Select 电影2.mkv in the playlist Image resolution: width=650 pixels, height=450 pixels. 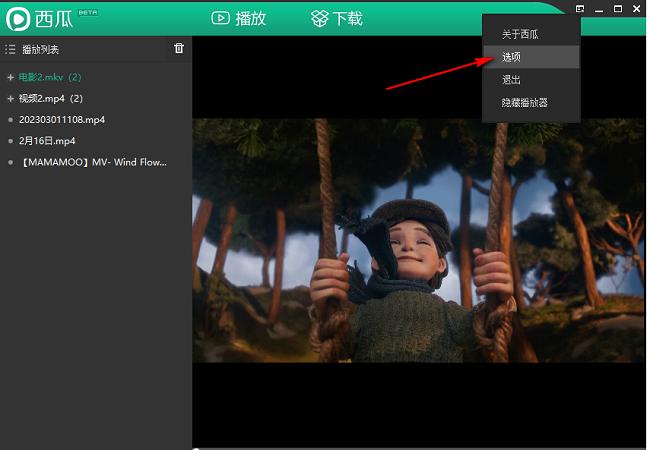click(x=49, y=77)
